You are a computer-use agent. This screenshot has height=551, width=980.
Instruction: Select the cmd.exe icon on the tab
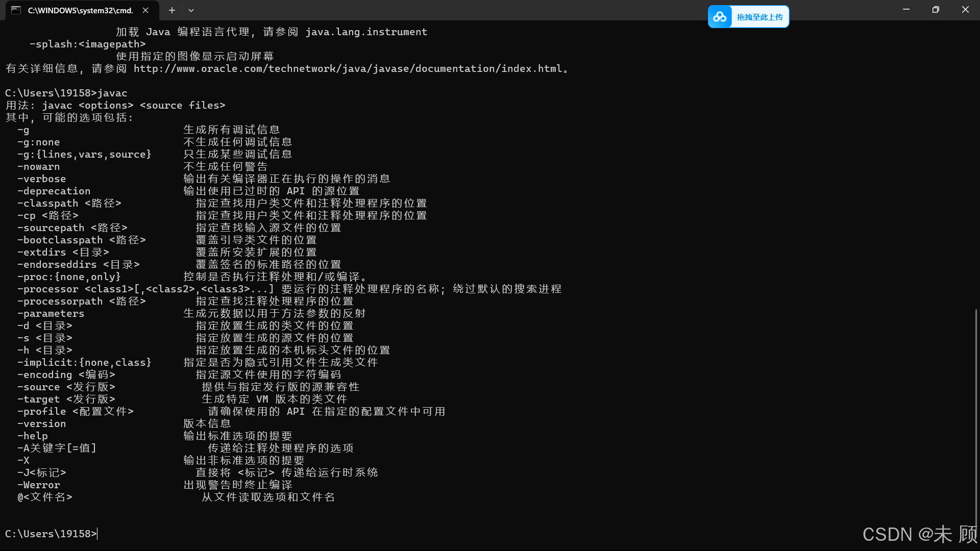[x=16, y=10]
